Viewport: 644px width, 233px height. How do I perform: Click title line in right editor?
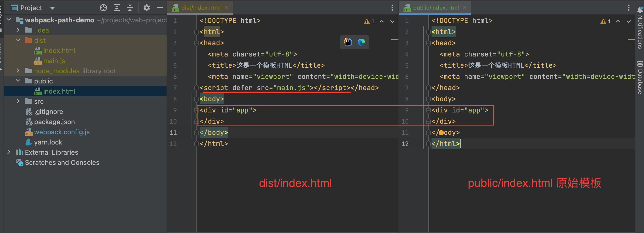[x=498, y=66]
